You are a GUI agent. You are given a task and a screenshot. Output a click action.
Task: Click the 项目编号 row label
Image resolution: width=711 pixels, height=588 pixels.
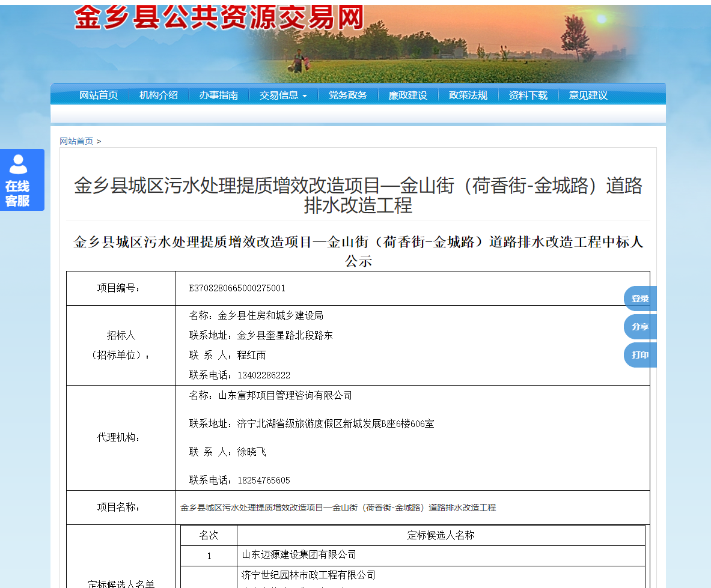118,288
